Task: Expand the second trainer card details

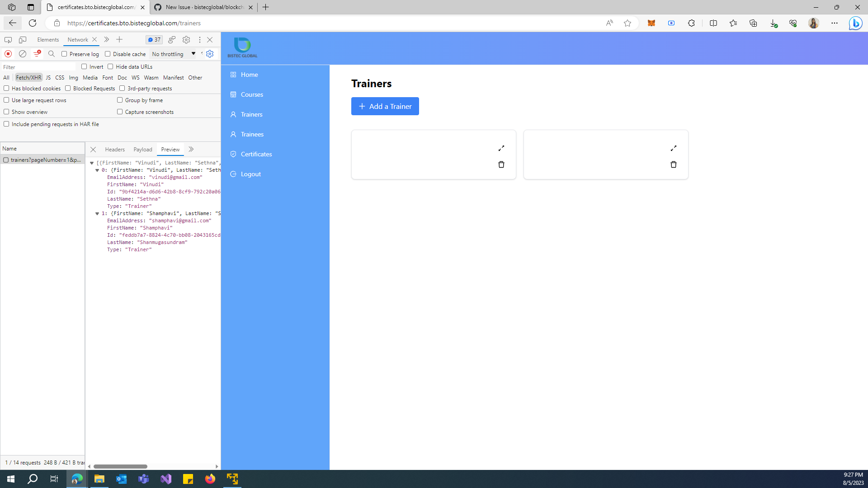Action: (x=673, y=148)
